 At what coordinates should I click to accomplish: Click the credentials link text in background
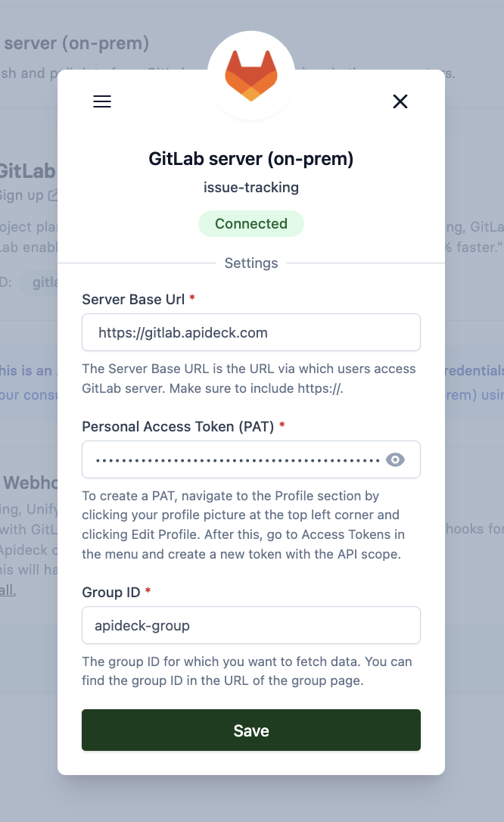(475, 370)
